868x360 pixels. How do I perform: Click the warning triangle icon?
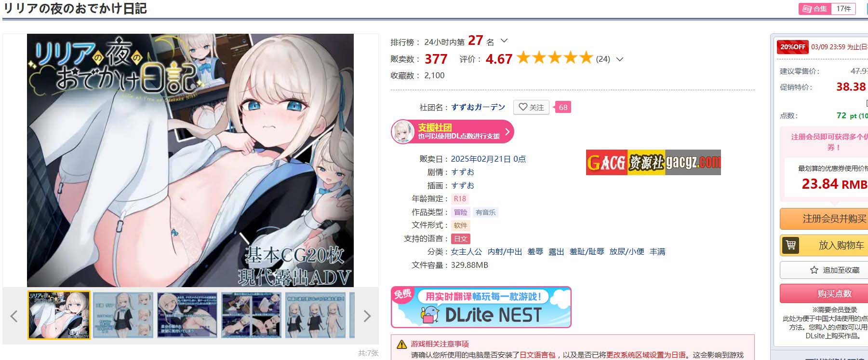coord(401,345)
